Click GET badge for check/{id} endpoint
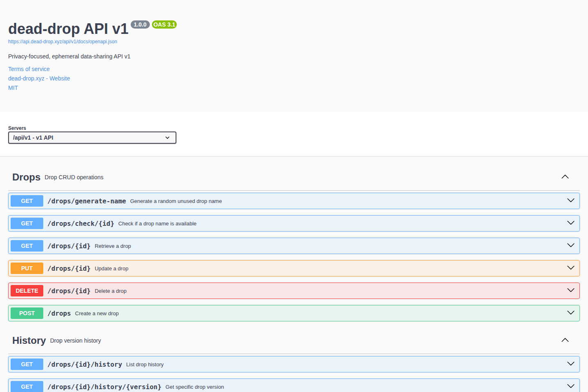The image size is (588, 392). [27, 223]
